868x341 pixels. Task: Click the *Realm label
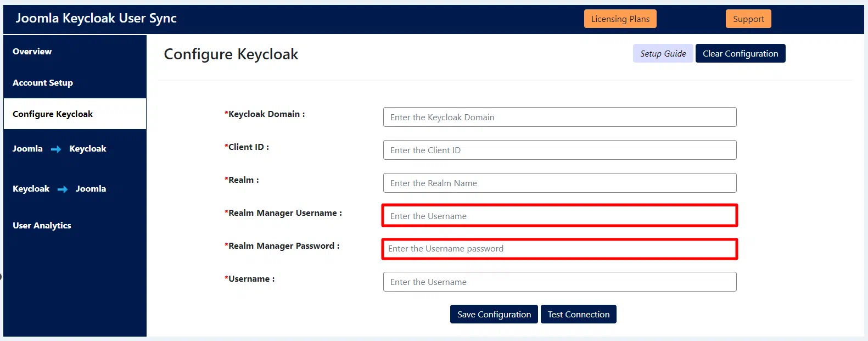[x=242, y=180]
